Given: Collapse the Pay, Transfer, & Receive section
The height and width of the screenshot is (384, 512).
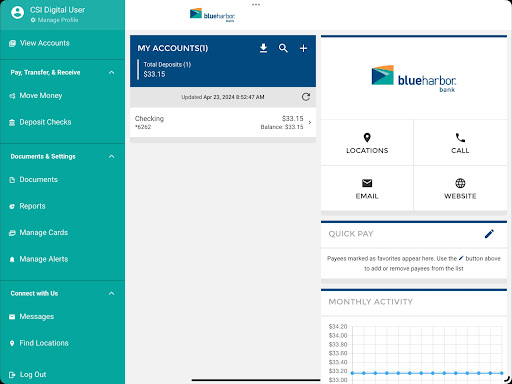Looking at the screenshot, I should (112, 72).
